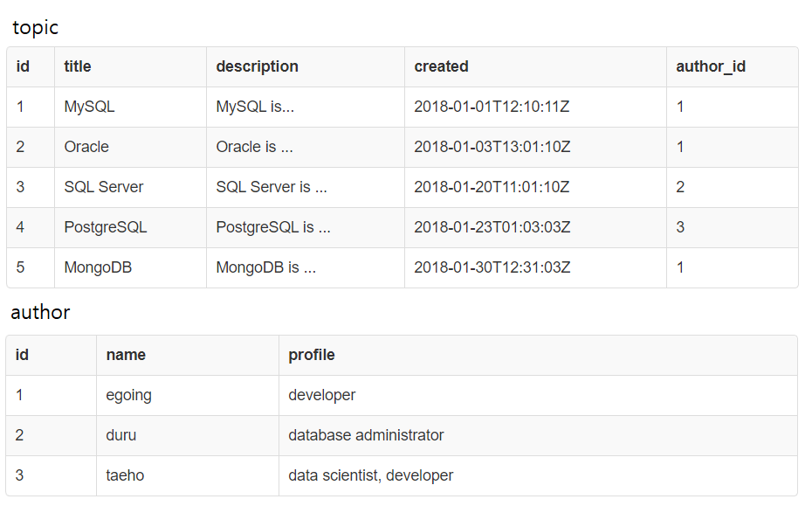Select the 'profile' column header
Image resolution: width=812 pixels, height=506 pixels.
538,355
